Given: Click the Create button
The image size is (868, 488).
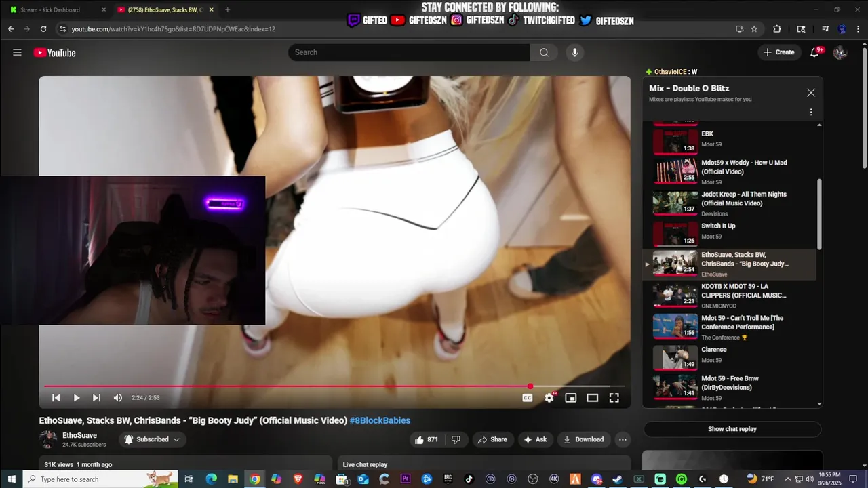Looking at the screenshot, I should (x=778, y=52).
